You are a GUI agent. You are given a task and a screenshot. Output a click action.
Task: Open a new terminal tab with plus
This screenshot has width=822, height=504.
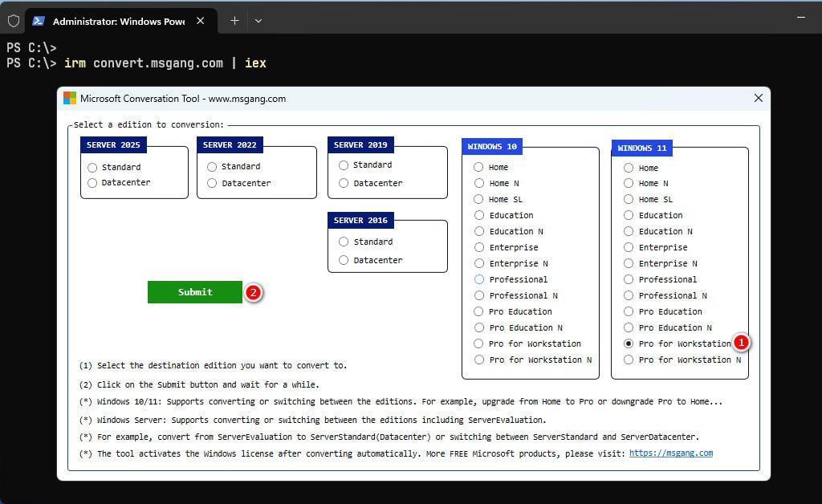pyautogui.click(x=235, y=20)
